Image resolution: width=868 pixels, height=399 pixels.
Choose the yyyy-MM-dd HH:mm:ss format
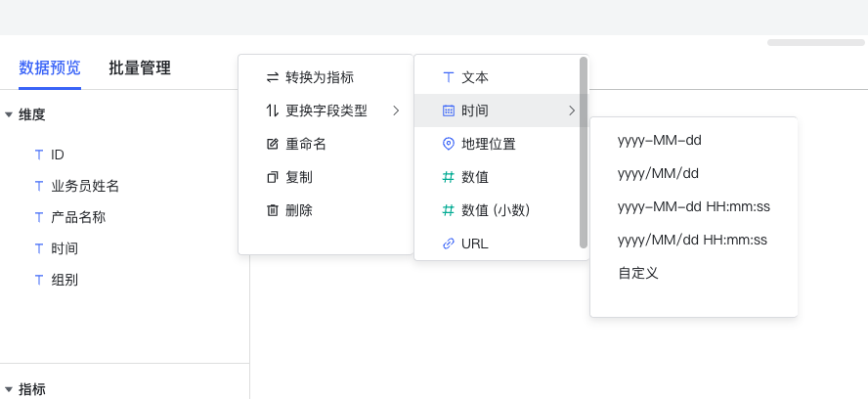tap(694, 206)
